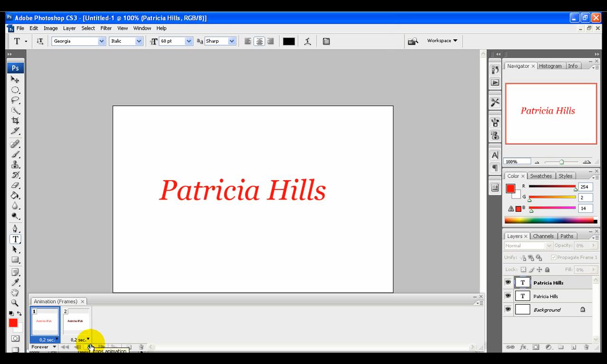Select the Blur tool
This screenshot has height=364, width=607.
click(x=15, y=206)
